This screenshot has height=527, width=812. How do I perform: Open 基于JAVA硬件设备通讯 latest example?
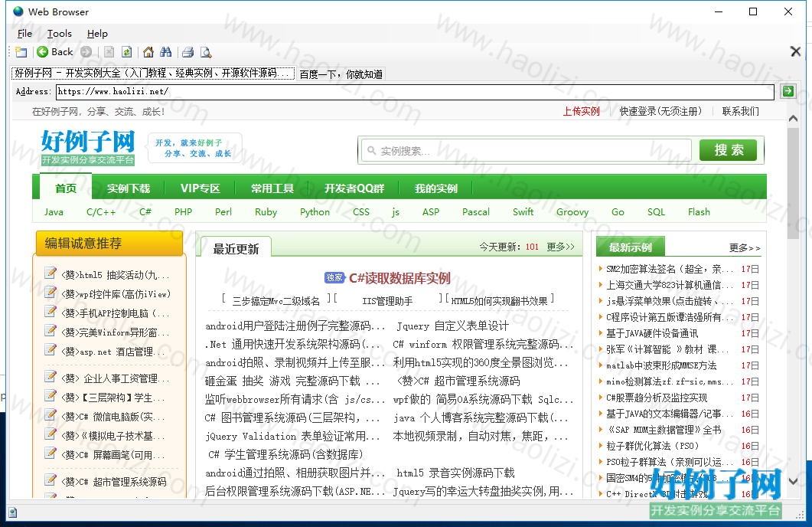652,333
